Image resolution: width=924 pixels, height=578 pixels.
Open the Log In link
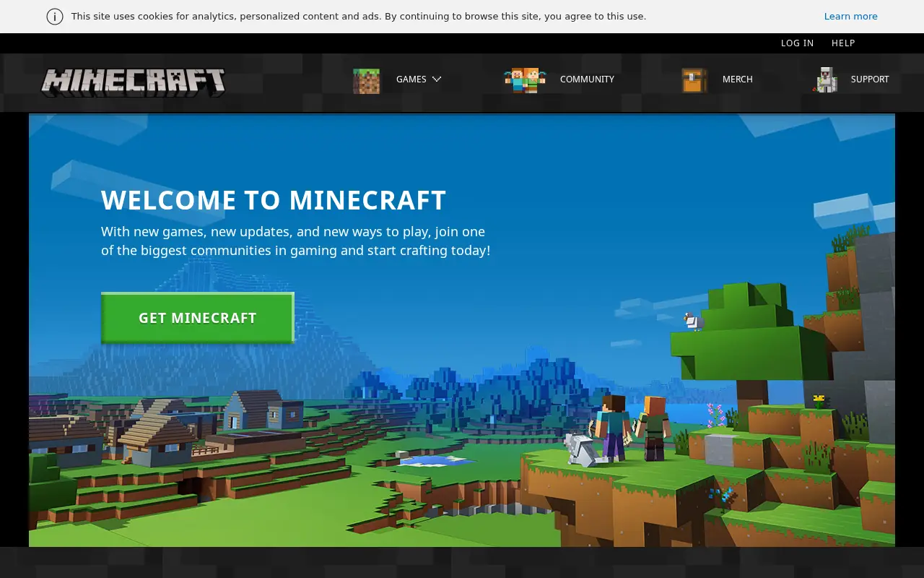click(797, 43)
